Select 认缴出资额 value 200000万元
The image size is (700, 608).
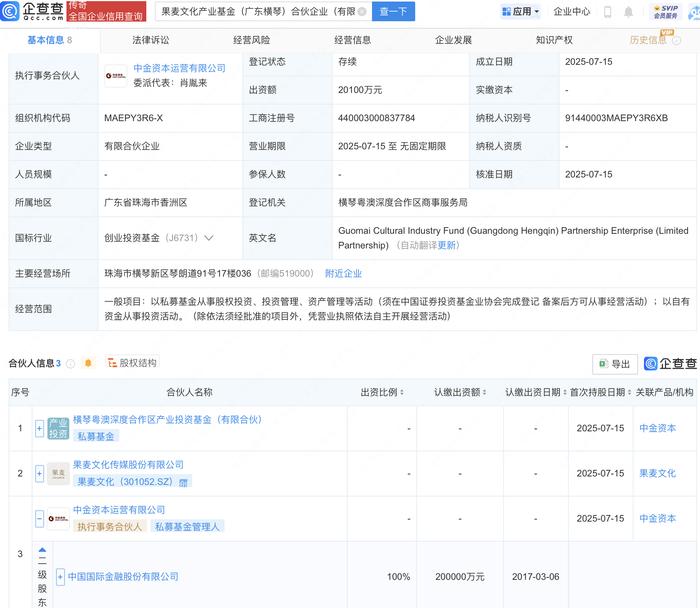(x=460, y=577)
